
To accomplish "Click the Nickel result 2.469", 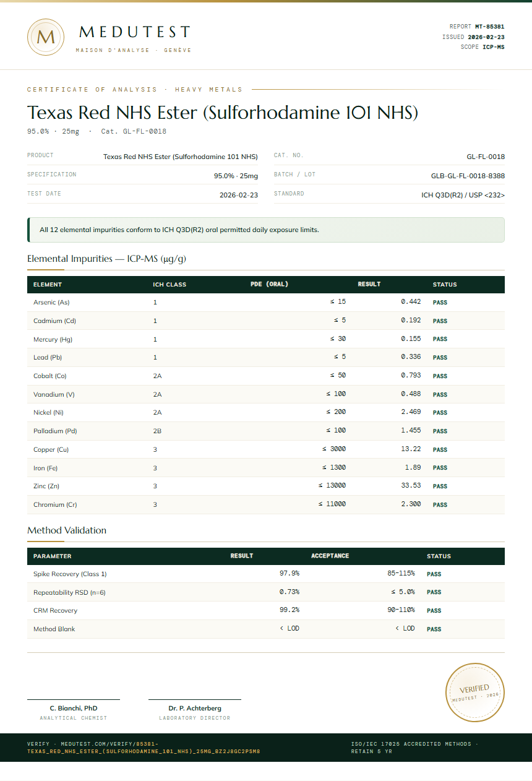I will tap(411, 412).
